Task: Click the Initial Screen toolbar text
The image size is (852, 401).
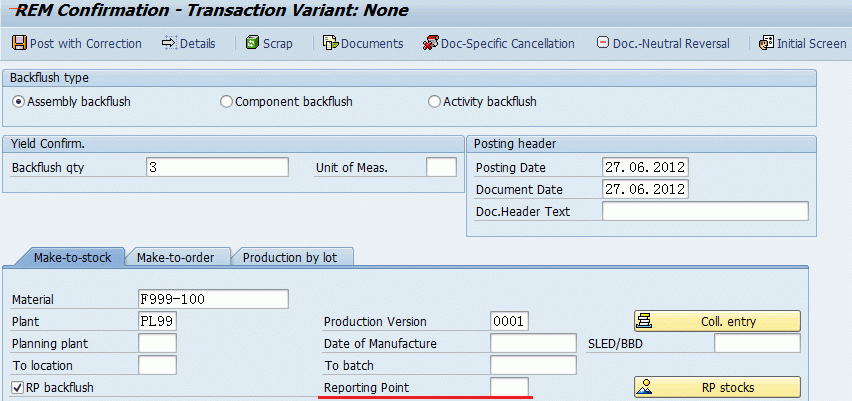Action: (x=811, y=43)
